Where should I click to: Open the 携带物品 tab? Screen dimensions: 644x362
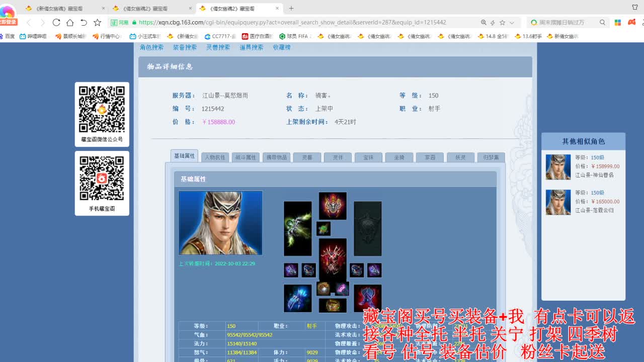tap(276, 157)
